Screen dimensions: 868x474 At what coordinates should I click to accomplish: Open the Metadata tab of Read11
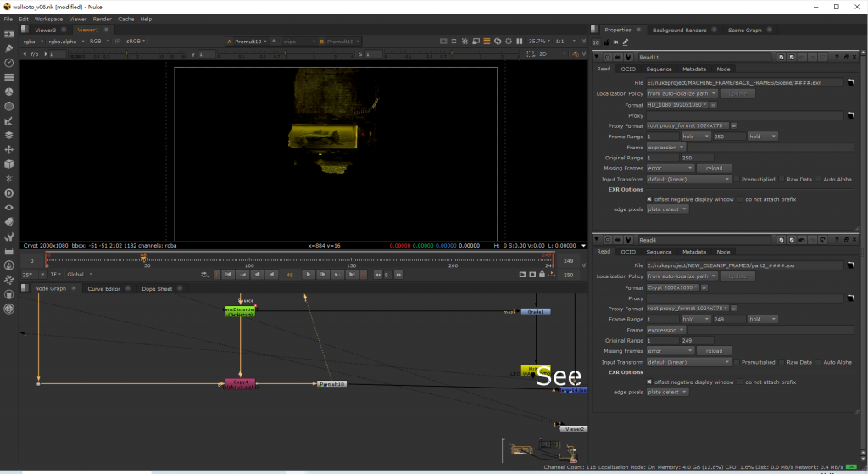[694, 70]
